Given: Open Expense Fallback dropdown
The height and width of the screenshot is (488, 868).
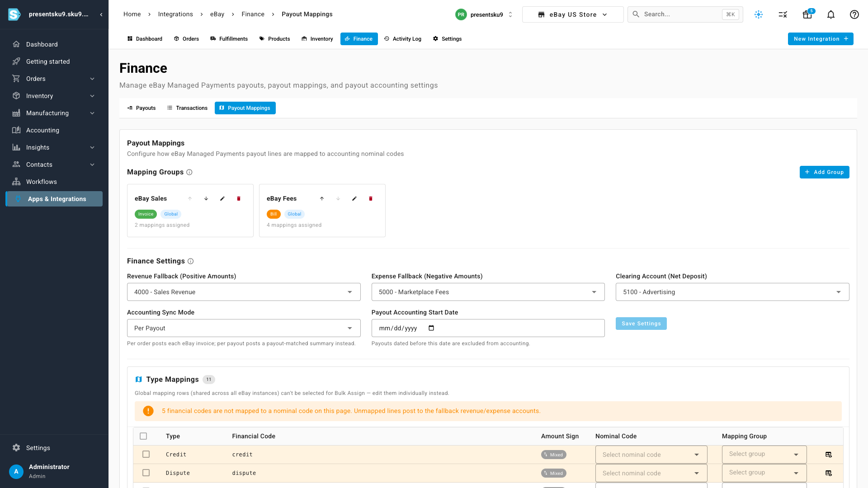Looking at the screenshot, I should [x=488, y=292].
